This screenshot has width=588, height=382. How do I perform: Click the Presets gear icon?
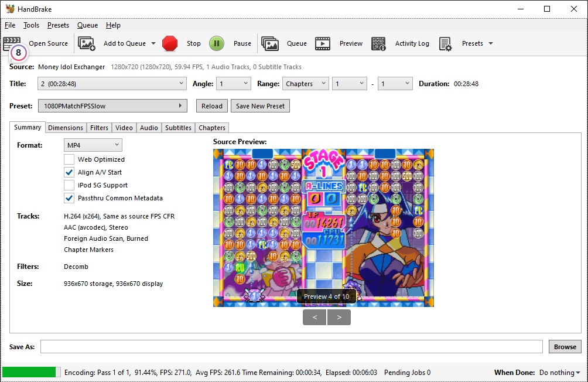coord(446,43)
